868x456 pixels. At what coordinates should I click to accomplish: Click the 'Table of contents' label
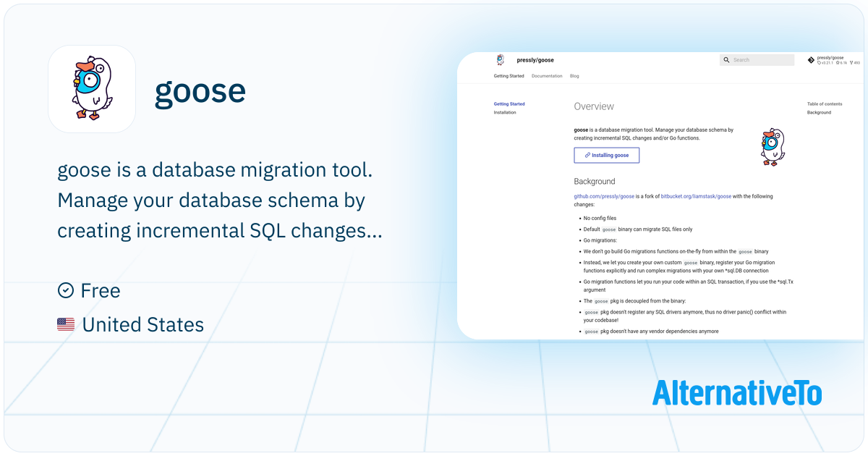pyautogui.click(x=825, y=104)
